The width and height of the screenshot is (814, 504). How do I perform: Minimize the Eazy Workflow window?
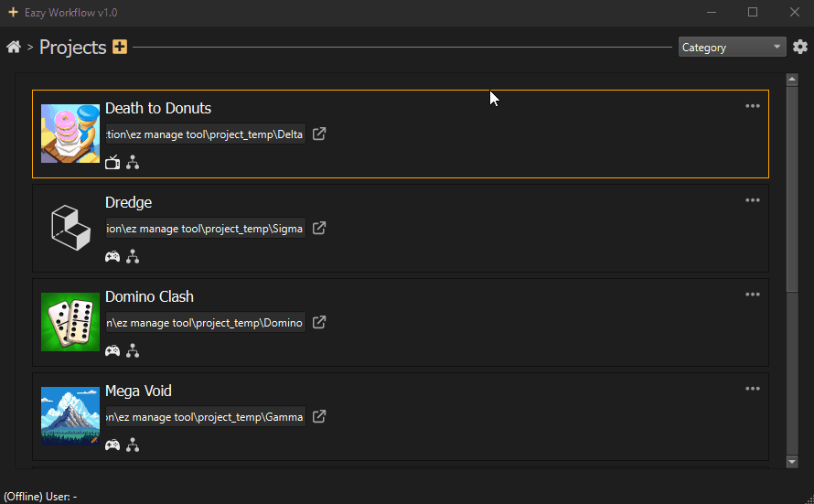click(x=712, y=12)
